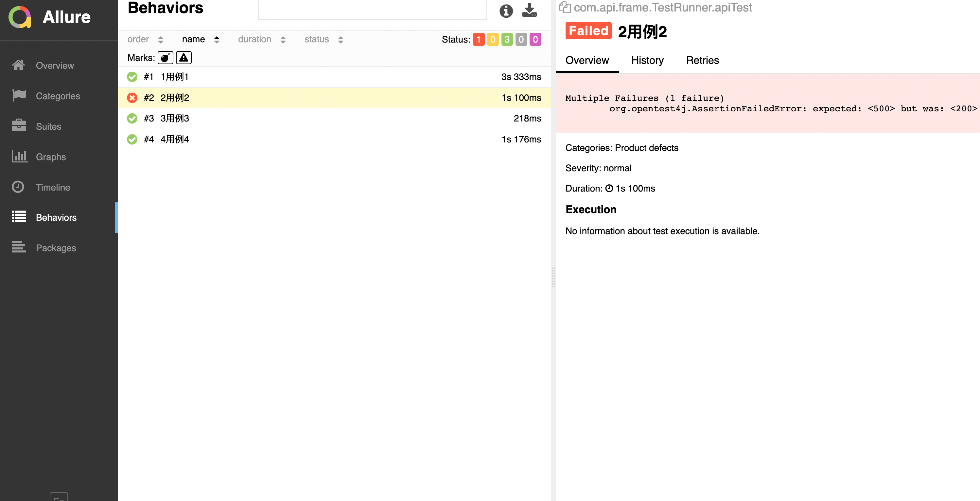Screen dimensions: 980x501
Task: Copy test full name clipboard icon
Action: pyautogui.click(x=564, y=7)
